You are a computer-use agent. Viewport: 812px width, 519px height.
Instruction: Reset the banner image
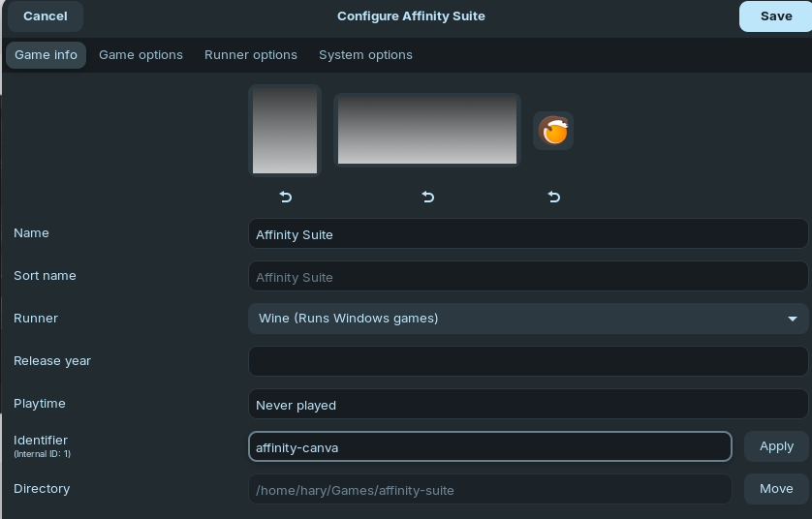[x=428, y=197]
